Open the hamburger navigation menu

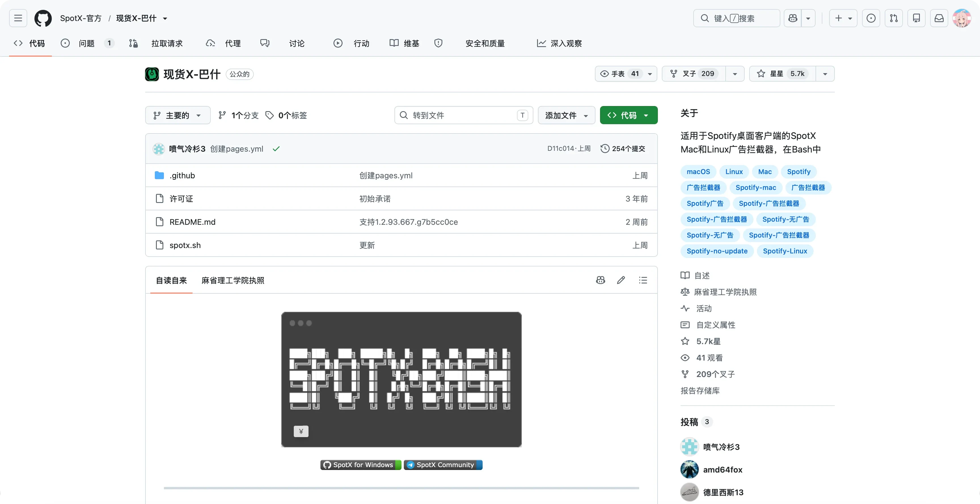tap(18, 18)
